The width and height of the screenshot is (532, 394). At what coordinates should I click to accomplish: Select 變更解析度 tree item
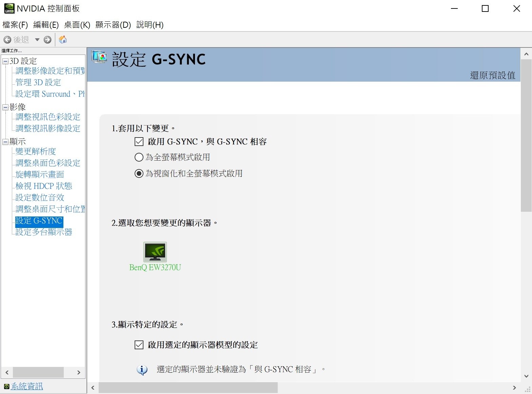click(36, 151)
